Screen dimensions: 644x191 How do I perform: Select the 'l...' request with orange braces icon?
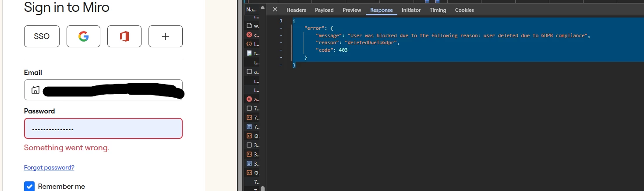253,44
